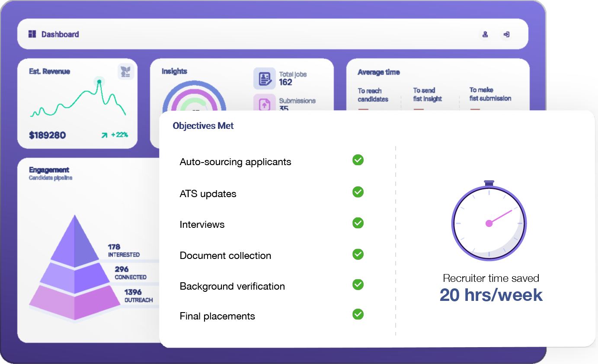Open the user profile icon

pos(485,34)
